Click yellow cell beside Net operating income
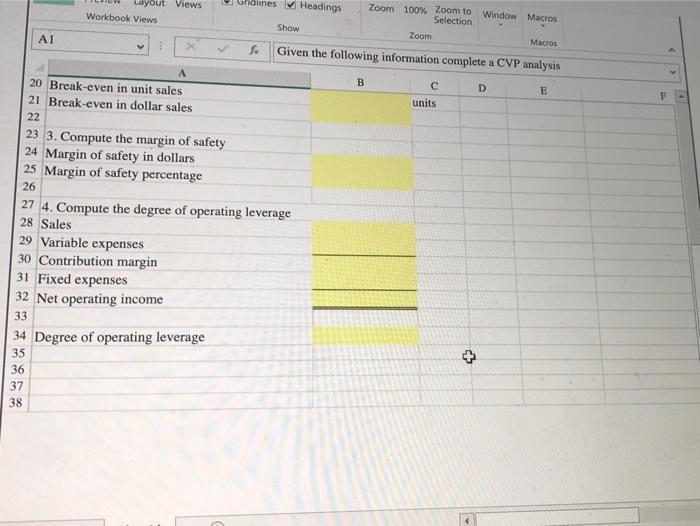This screenshot has height=526, width=700. pyautogui.click(x=365, y=299)
